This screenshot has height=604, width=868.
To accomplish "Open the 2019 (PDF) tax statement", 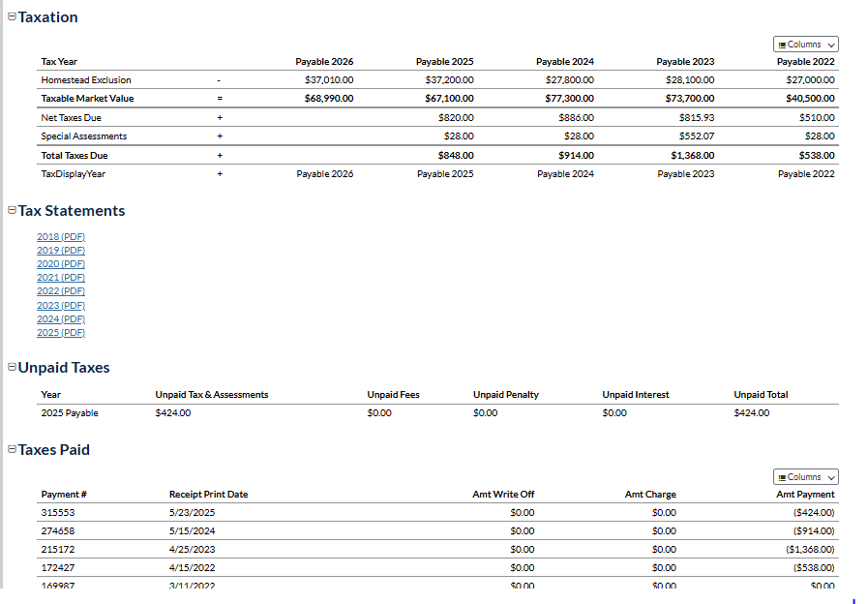I will pyautogui.click(x=61, y=250).
